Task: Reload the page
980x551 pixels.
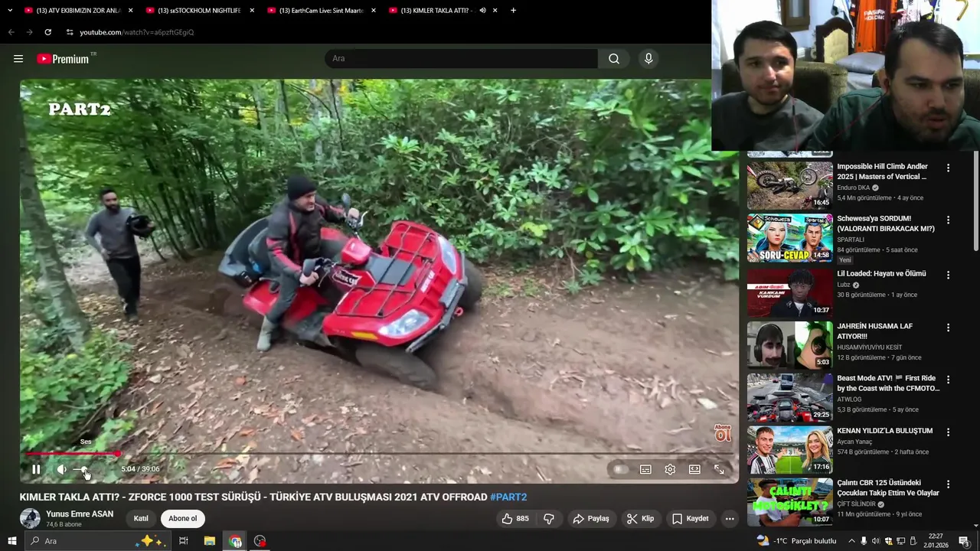Action: coord(47,32)
